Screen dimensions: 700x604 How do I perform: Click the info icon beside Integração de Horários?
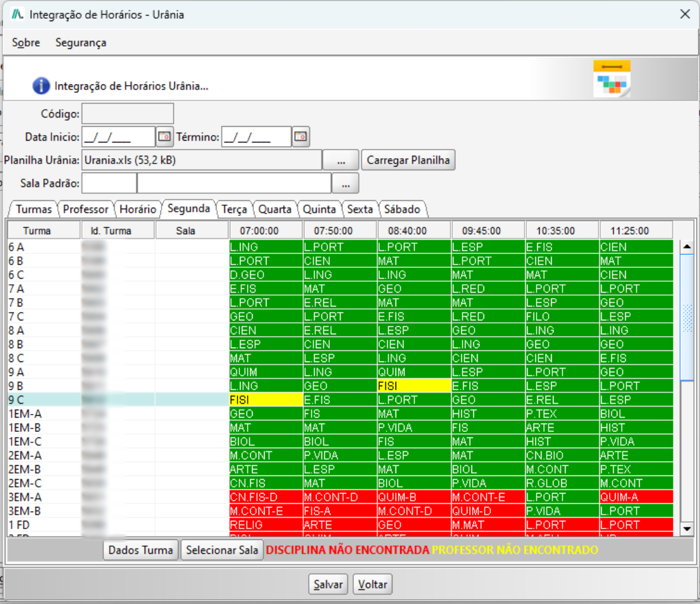41,86
